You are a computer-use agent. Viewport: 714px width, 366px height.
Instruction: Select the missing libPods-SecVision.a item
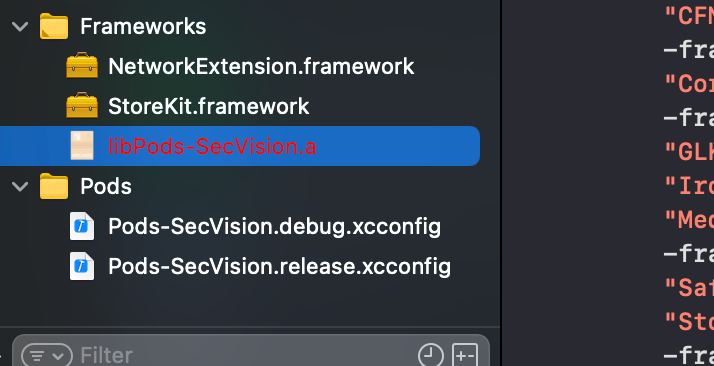240,146
